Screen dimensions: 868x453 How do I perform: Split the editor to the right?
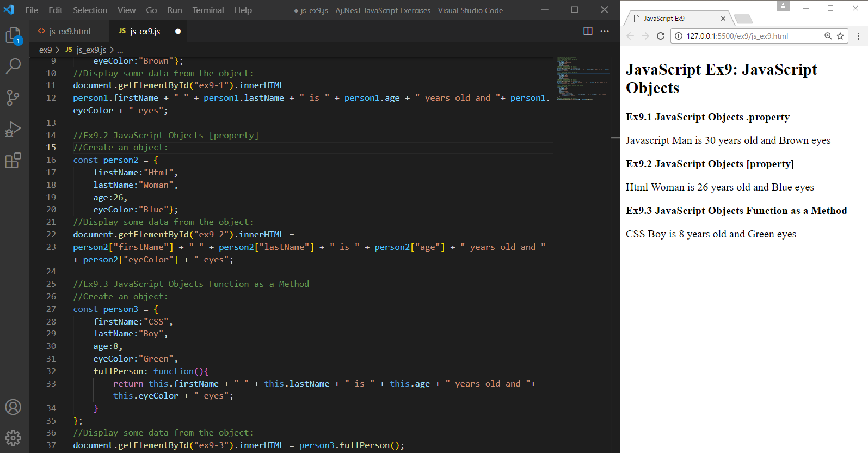(588, 31)
